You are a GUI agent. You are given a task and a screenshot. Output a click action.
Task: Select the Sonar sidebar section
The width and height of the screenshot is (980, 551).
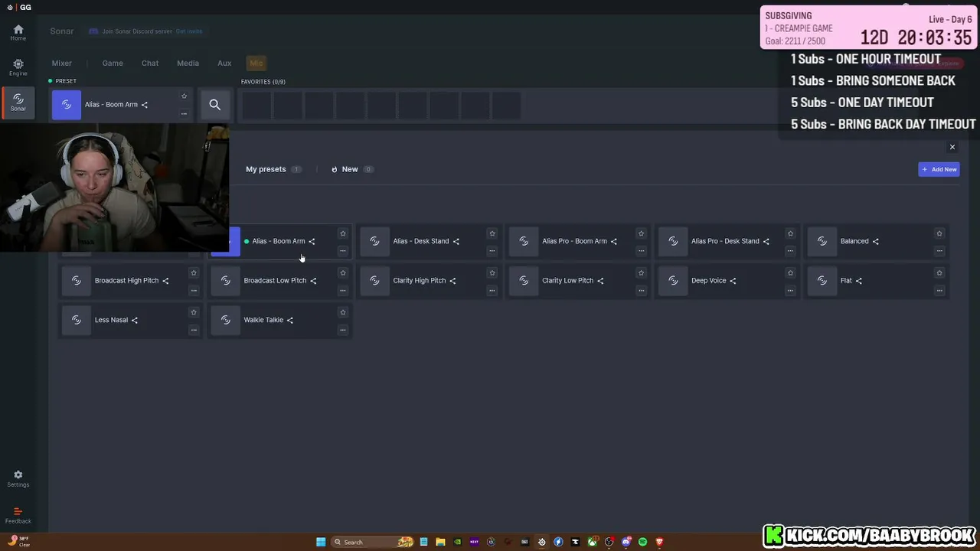pos(18,103)
